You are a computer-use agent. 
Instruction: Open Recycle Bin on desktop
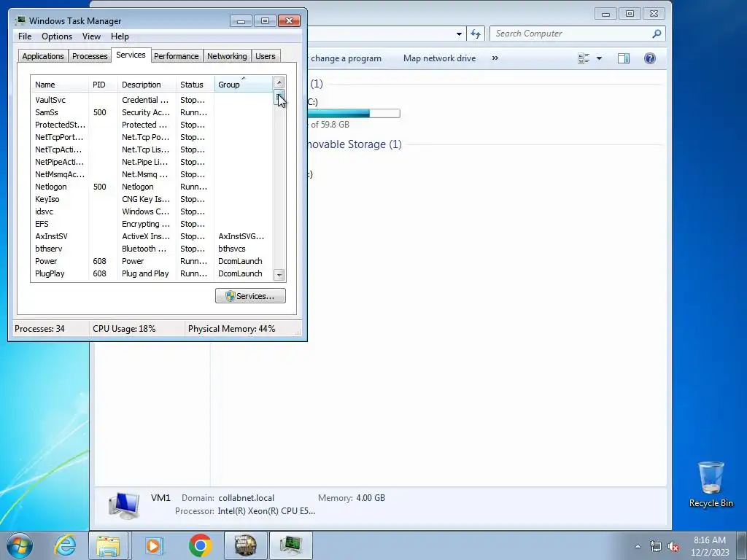(x=711, y=484)
